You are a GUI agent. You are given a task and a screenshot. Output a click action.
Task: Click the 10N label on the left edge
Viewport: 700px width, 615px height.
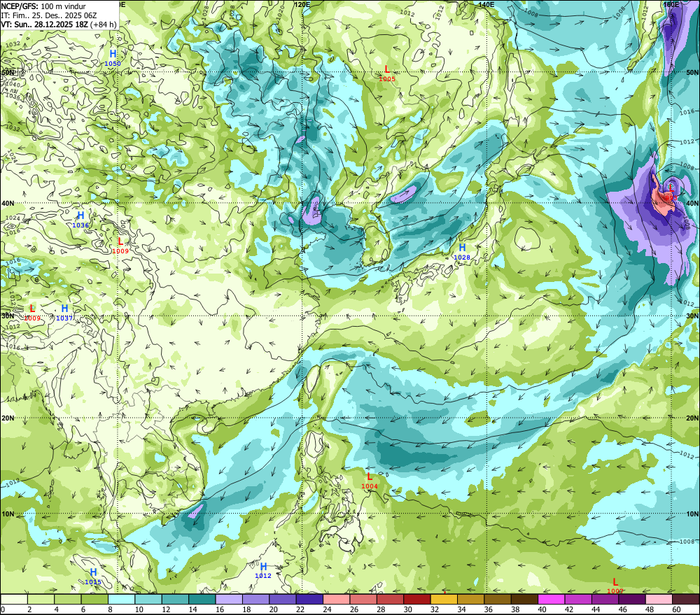[8, 514]
